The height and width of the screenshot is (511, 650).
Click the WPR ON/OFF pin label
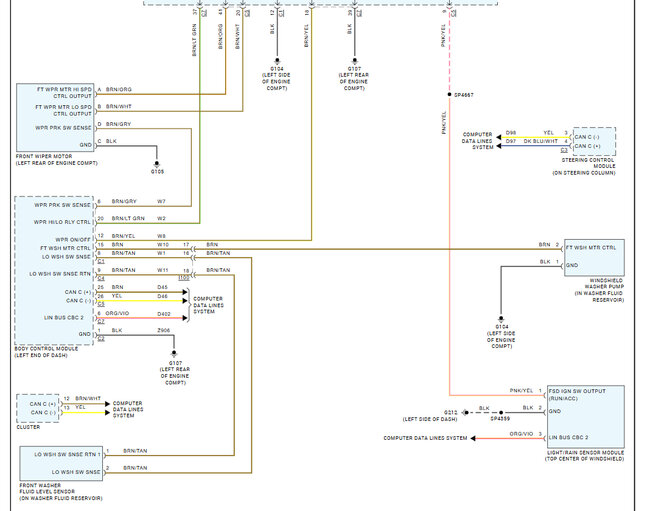[73, 240]
